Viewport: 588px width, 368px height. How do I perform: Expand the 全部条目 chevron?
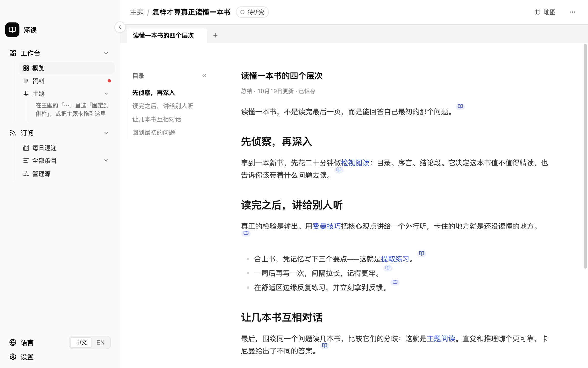(106, 160)
